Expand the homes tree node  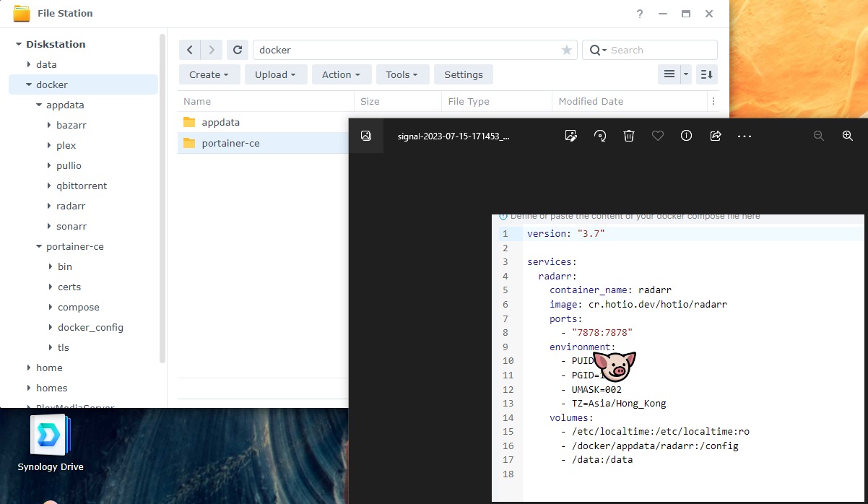click(x=28, y=388)
